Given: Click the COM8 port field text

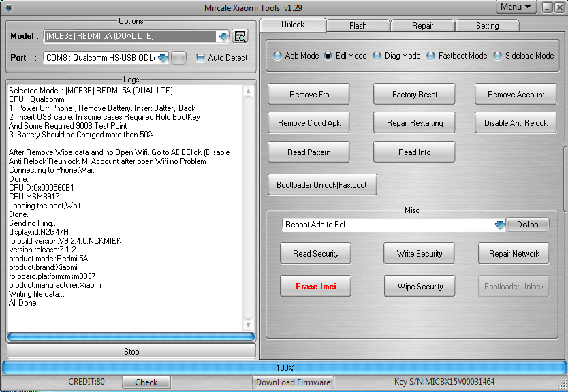Looking at the screenshot, I should [101, 58].
